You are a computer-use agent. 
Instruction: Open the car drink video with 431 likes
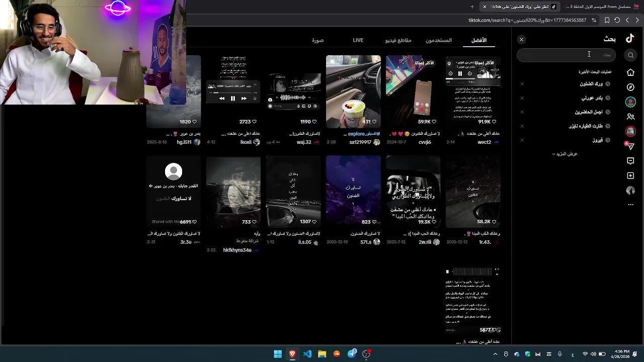353,92
